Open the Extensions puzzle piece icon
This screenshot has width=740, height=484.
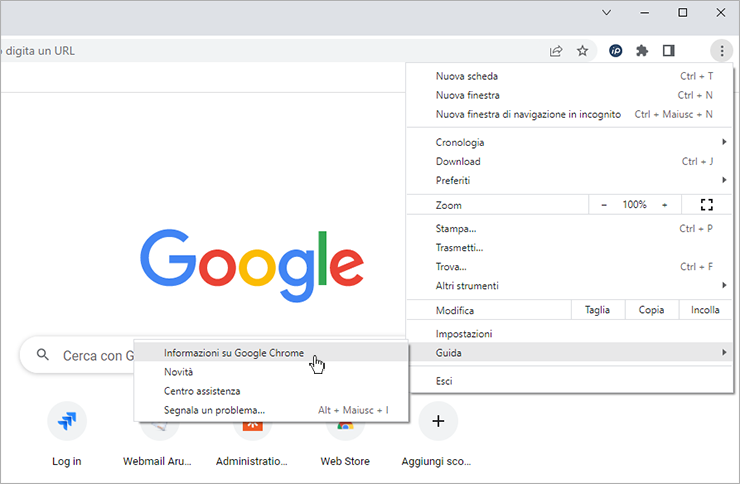642,50
